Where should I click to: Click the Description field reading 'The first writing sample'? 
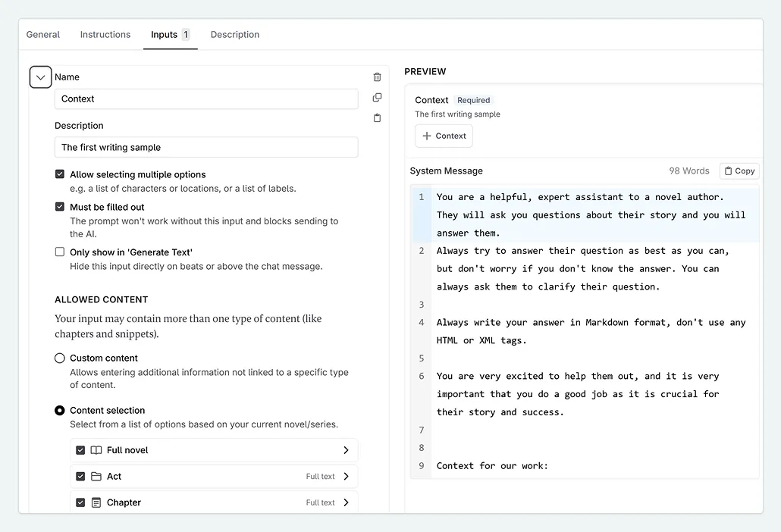coord(206,147)
